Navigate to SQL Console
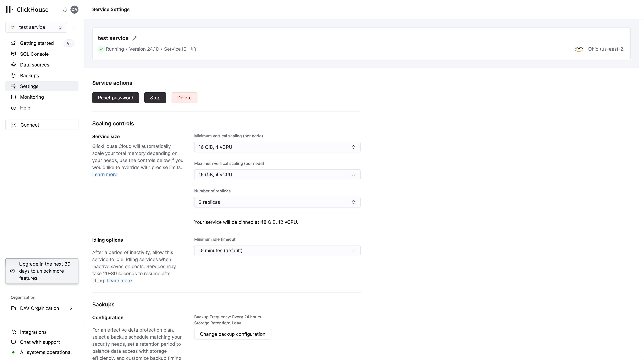This screenshot has width=644, height=360. click(35, 54)
